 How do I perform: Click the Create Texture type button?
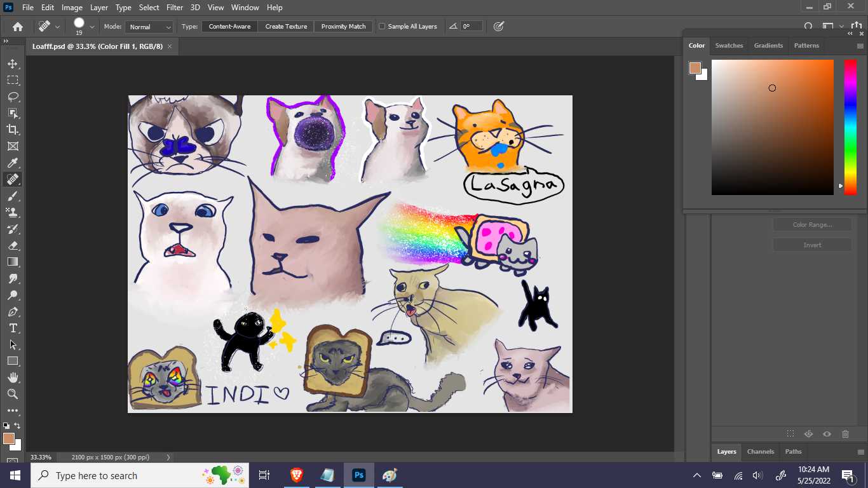click(286, 27)
